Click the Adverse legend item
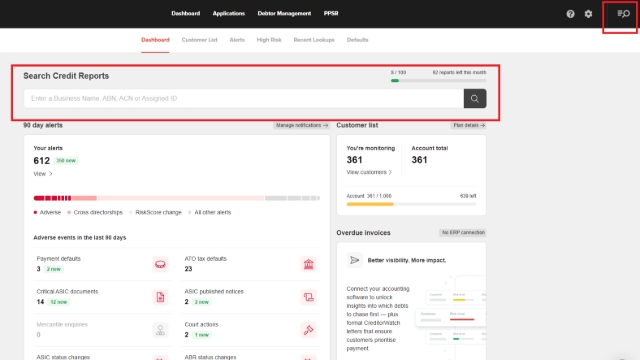 click(x=47, y=212)
